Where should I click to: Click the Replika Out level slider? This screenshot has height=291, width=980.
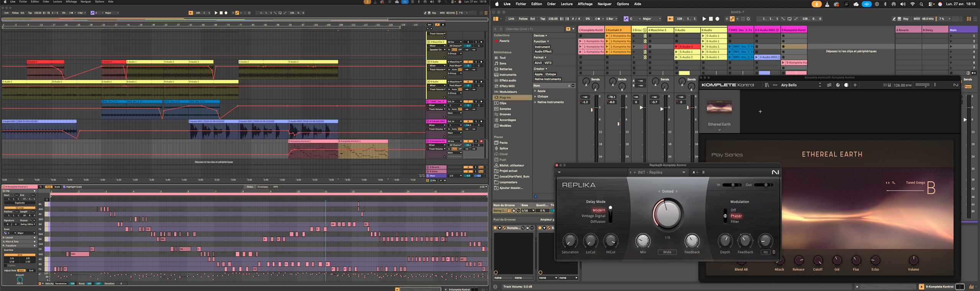click(x=763, y=185)
